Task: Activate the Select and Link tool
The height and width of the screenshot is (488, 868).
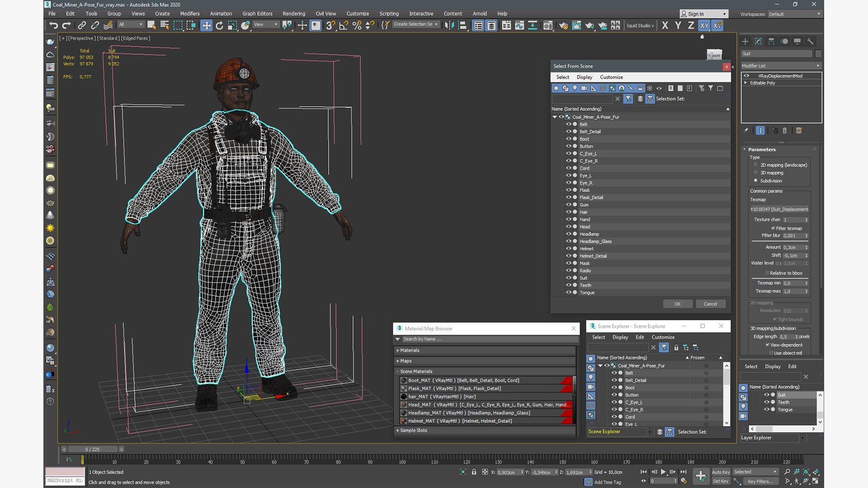Action: coord(82,25)
